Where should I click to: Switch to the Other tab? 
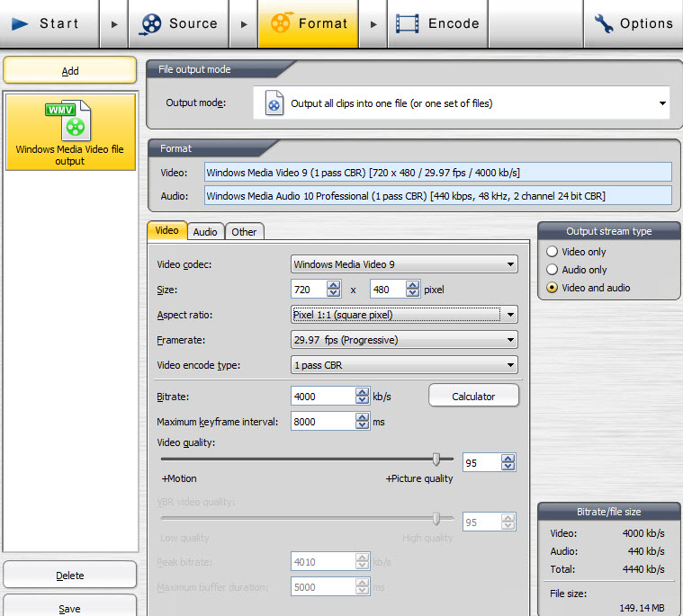pyautogui.click(x=244, y=232)
